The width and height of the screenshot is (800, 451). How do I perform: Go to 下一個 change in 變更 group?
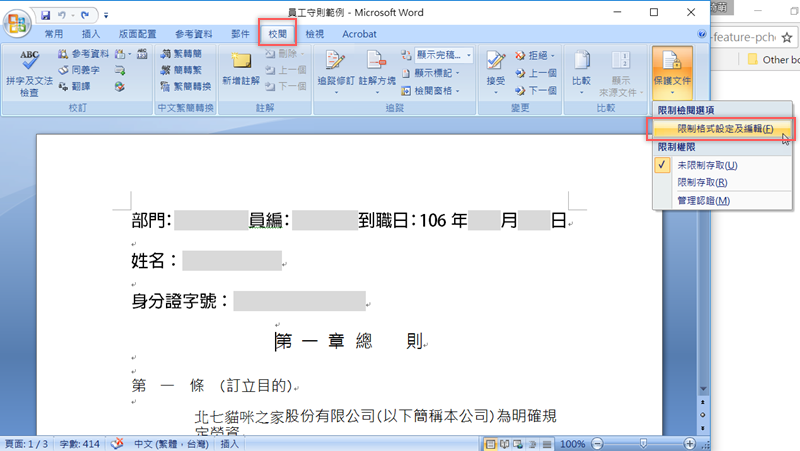click(x=536, y=91)
